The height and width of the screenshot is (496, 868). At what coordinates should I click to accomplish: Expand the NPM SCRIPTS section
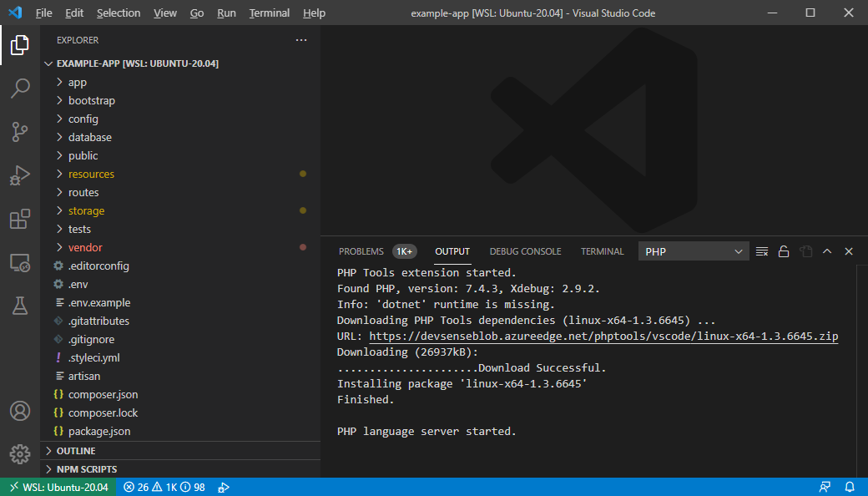(x=180, y=469)
